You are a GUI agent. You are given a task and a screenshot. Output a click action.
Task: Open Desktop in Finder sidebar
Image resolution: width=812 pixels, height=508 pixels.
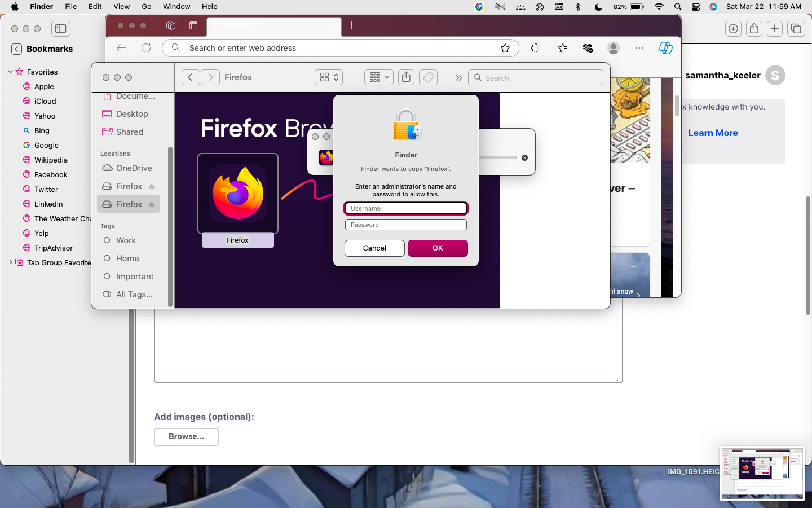[128, 114]
